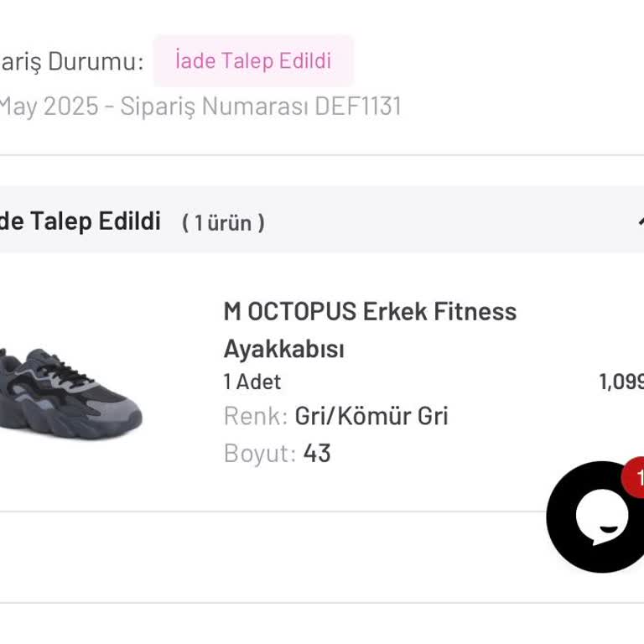Click the May 2025 order date
The image size is (644, 644).
tap(49, 106)
